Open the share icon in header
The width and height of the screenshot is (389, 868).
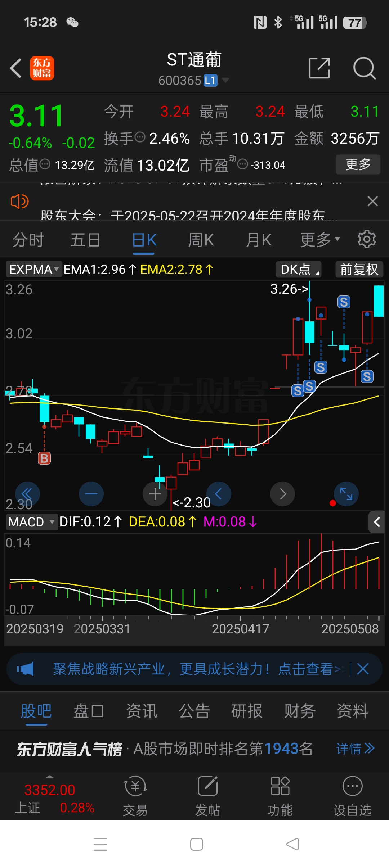(x=319, y=68)
